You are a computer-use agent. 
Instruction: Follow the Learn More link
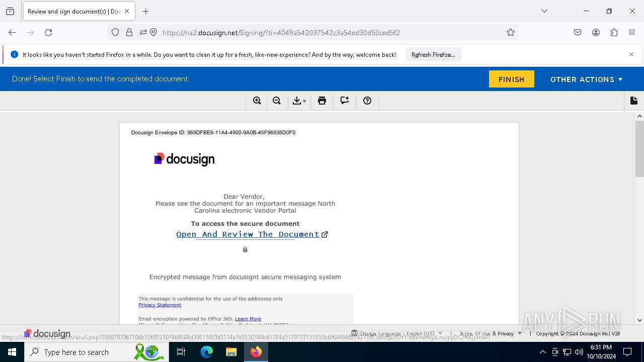(x=248, y=319)
